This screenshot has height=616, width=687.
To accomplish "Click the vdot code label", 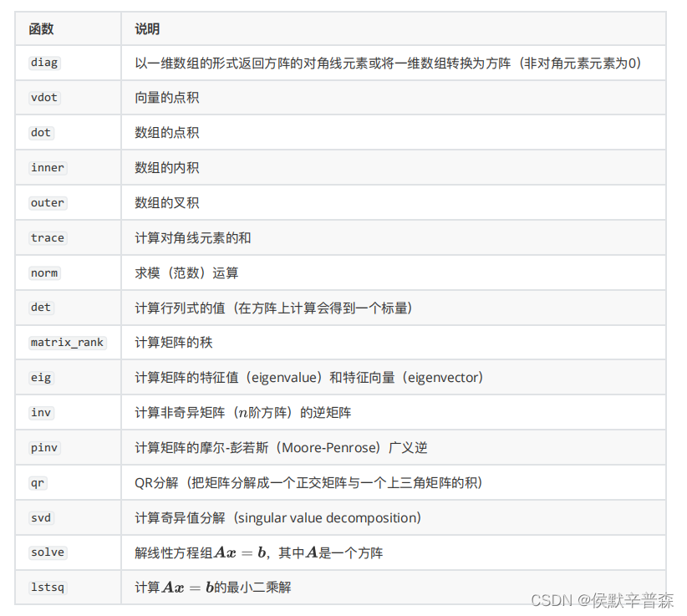I will click(43, 98).
